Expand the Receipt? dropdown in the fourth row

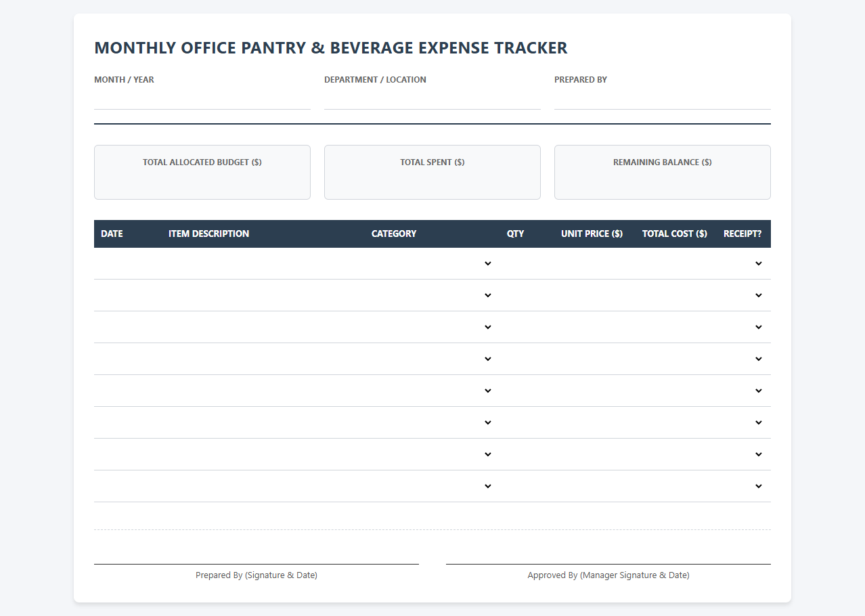coord(744,359)
